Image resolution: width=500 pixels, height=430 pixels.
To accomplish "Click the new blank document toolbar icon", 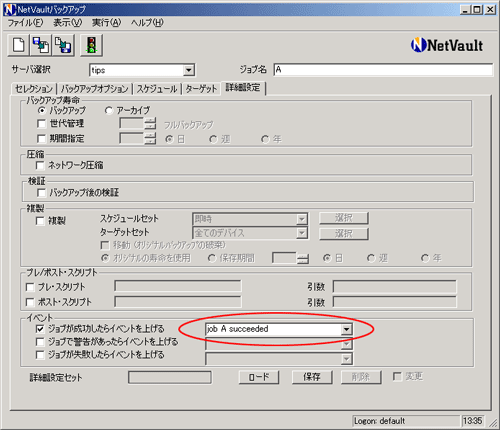I will pos(18,45).
